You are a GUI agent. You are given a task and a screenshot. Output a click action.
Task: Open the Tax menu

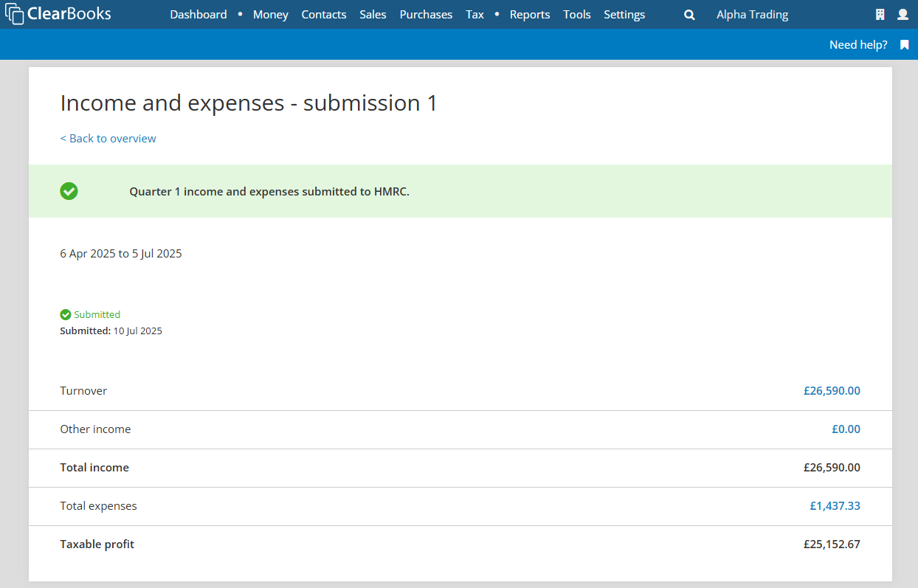(475, 15)
